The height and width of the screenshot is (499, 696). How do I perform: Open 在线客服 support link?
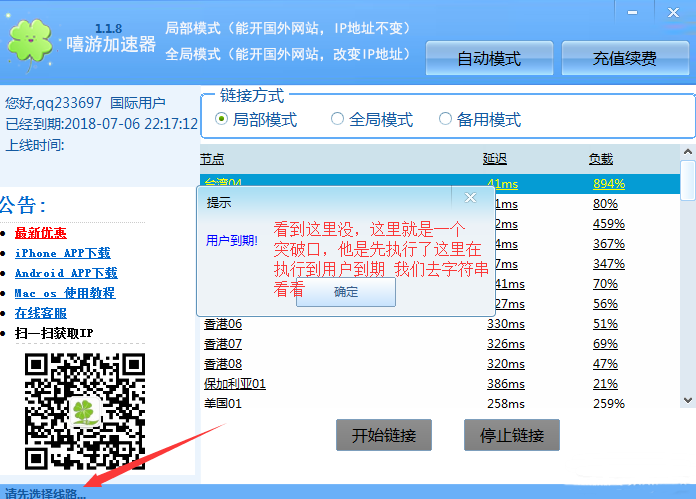(41, 313)
